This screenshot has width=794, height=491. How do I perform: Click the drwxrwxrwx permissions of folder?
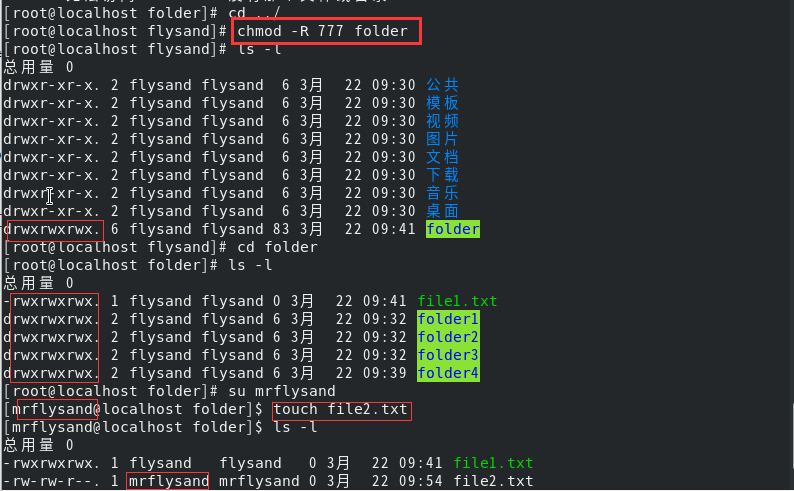(52, 229)
